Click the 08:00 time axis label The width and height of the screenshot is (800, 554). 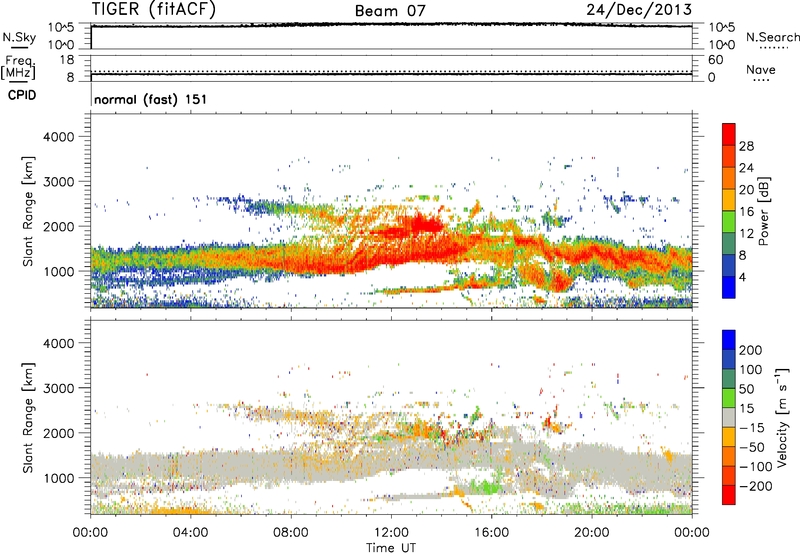coord(291,533)
